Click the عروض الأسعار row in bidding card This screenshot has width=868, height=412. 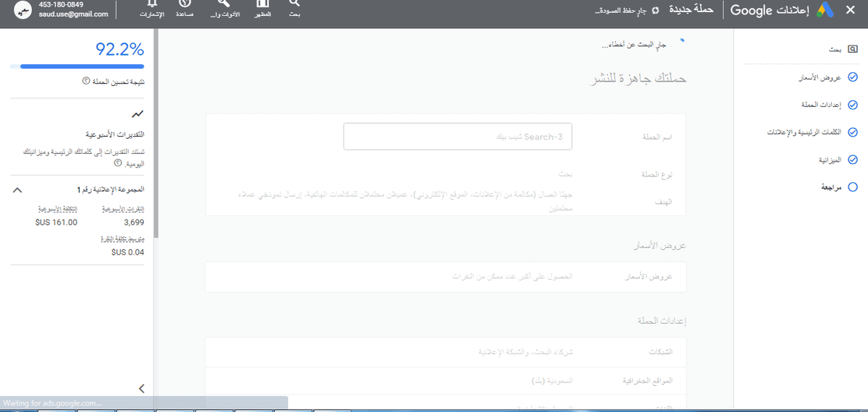(x=446, y=278)
